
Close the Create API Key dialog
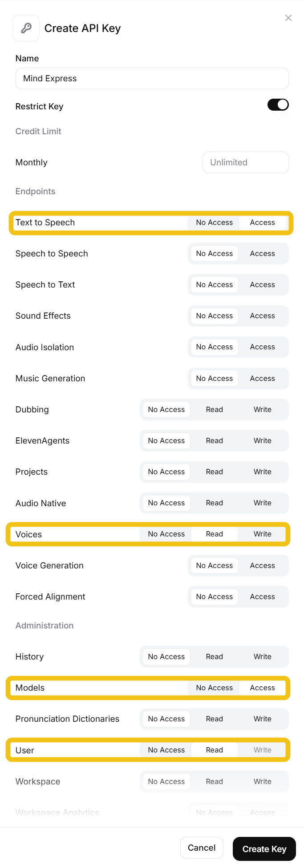[x=288, y=18]
